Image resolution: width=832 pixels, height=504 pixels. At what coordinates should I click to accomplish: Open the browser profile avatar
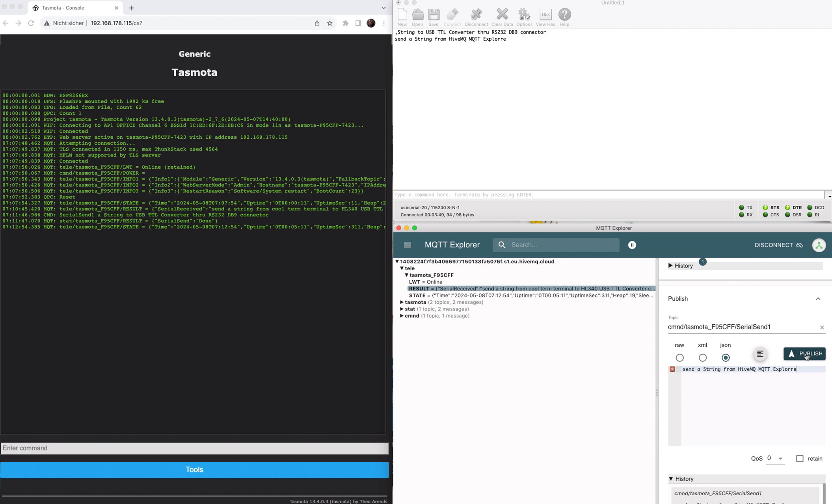click(x=371, y=23)
